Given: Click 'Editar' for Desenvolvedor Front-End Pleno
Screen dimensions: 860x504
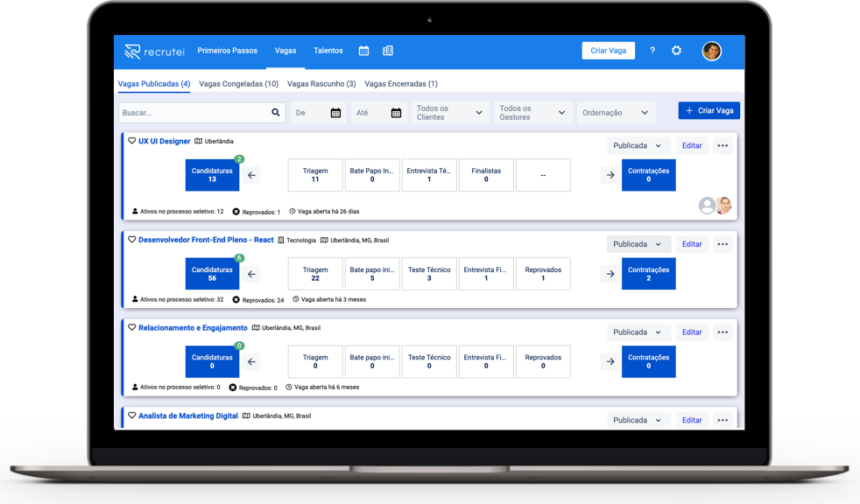Looking at the screenshot, I should (692, 244).
